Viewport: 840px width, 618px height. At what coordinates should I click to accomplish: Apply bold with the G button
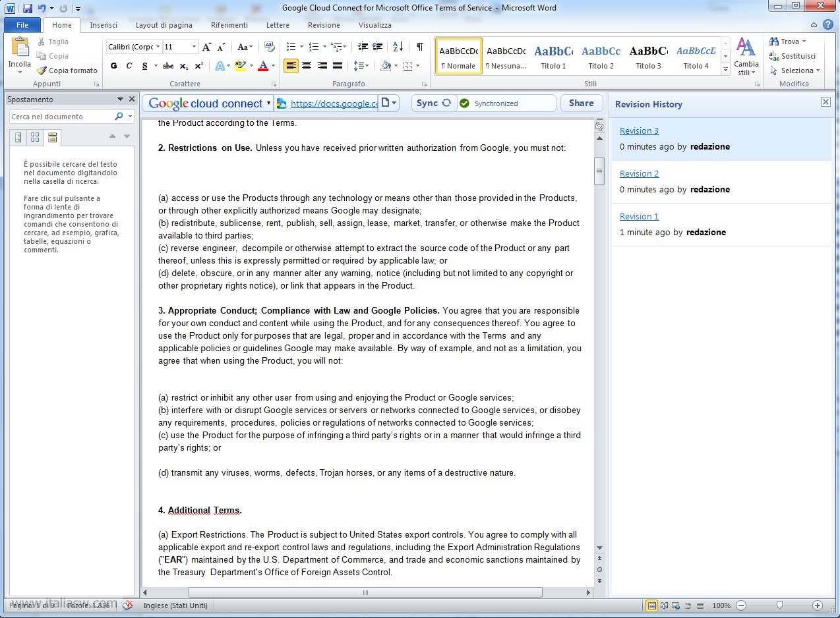(113, 66)
